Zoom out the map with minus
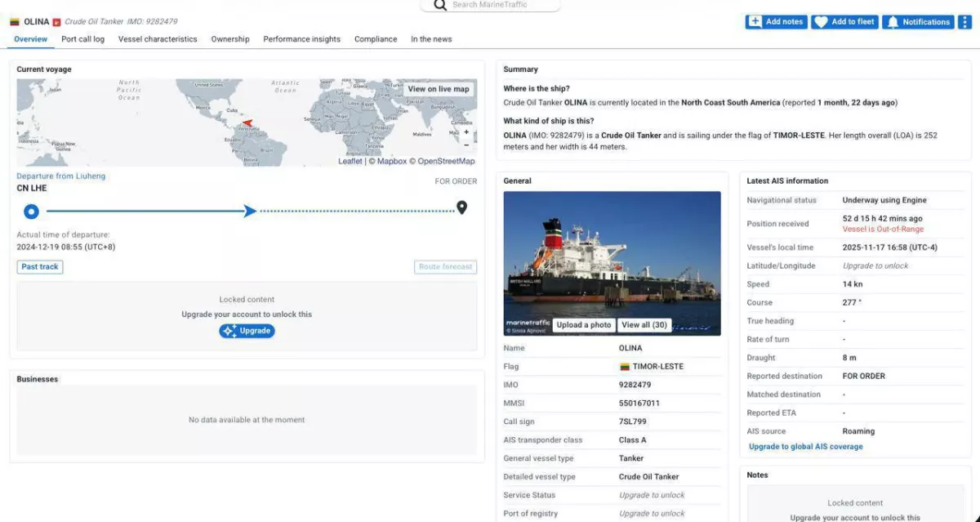Screen dimensions: 980x522 [466, 145]
